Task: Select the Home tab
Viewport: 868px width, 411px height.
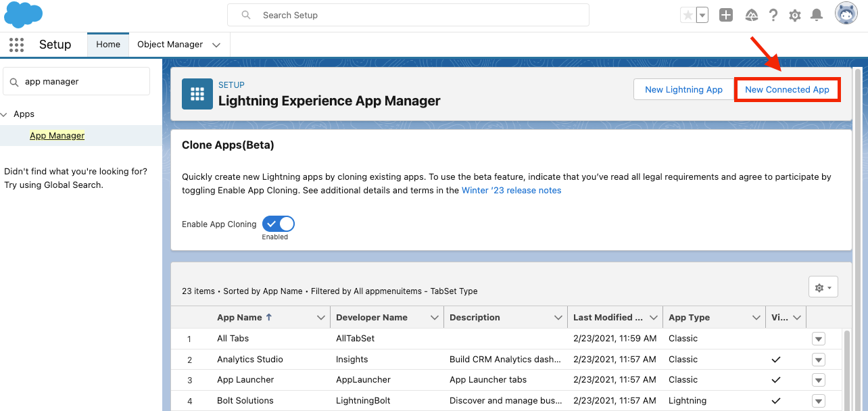Action: pos(108,45)
